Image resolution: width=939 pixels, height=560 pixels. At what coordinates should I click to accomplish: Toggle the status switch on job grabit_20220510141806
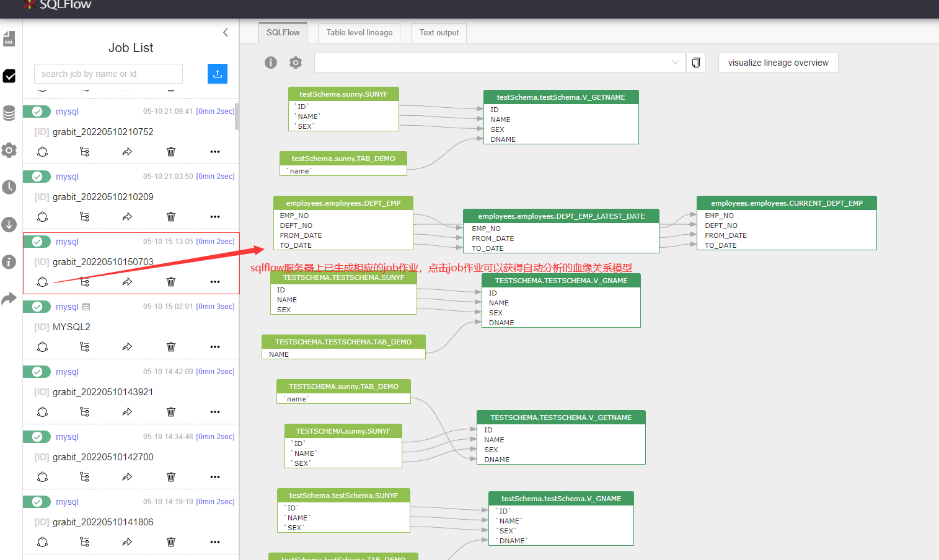click(x=37, y=502)
